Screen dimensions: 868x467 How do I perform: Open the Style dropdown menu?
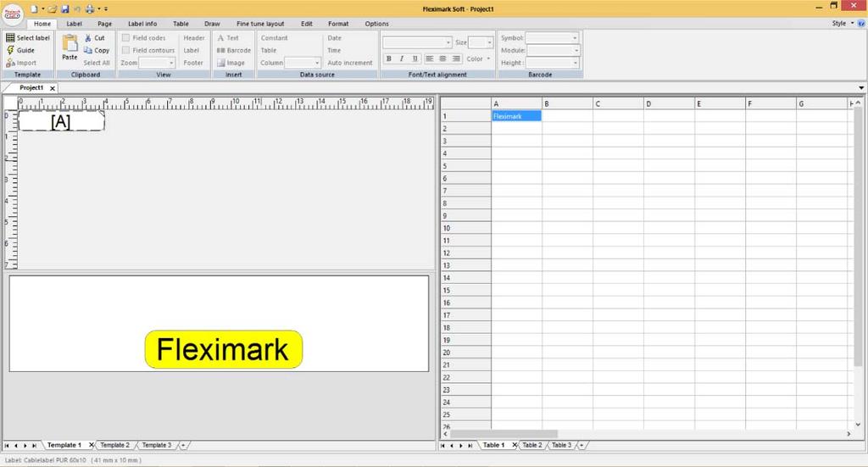843,23
